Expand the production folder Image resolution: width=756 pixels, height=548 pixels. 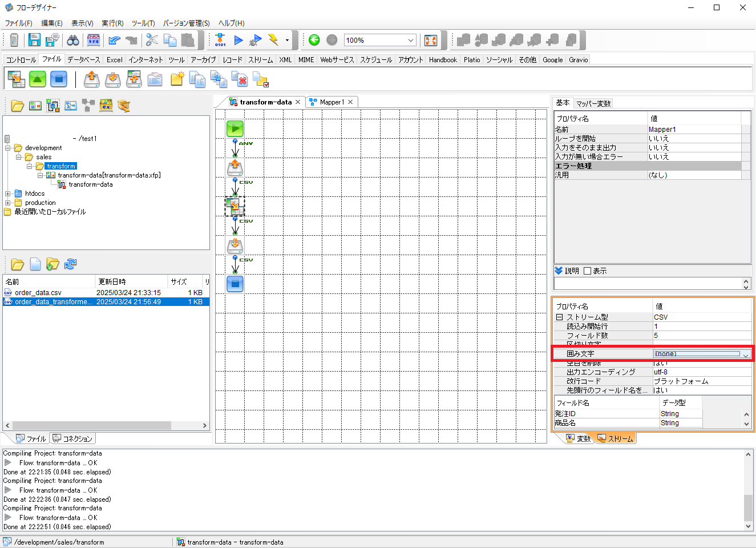[x=8, y=203]
